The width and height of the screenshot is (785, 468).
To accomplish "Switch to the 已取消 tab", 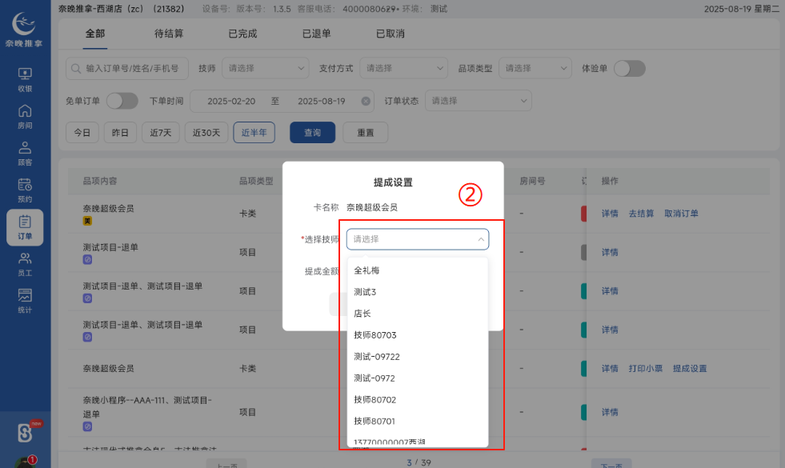I will click(x=390, y=34).
